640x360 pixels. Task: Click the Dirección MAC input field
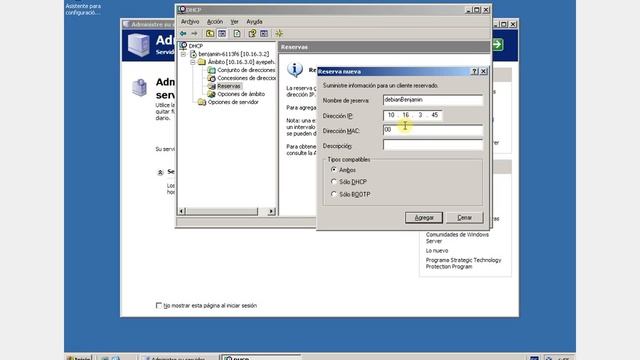point(433,130)
